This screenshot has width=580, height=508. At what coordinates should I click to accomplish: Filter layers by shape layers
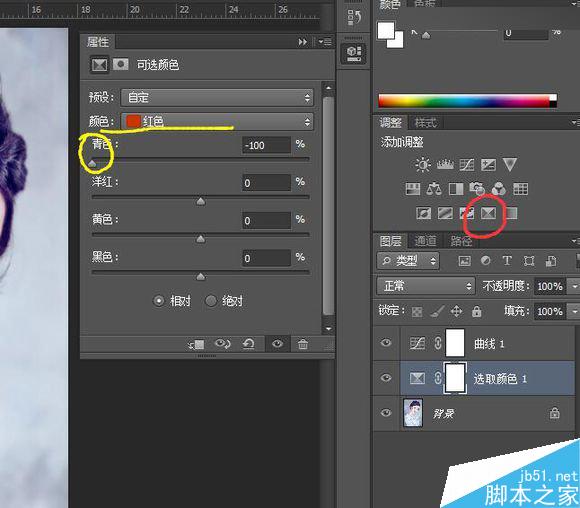529,261
